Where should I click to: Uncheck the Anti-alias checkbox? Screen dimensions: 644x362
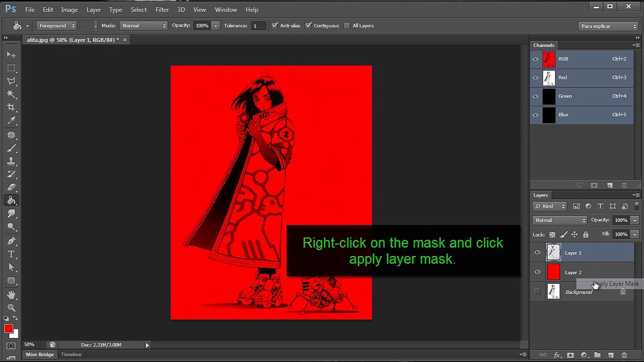275,25
